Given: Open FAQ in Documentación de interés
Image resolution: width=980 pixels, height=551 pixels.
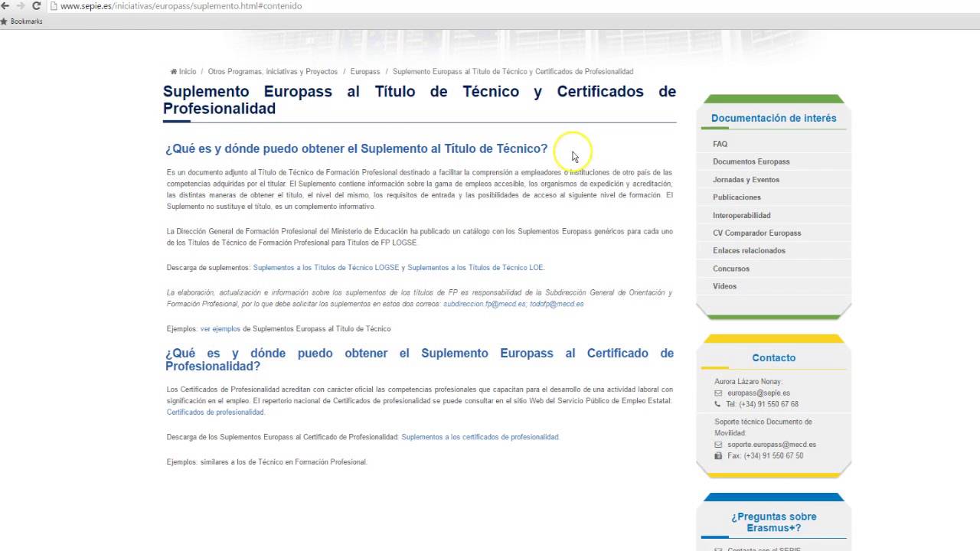Looking at the screenshot, I should (720, 144).
